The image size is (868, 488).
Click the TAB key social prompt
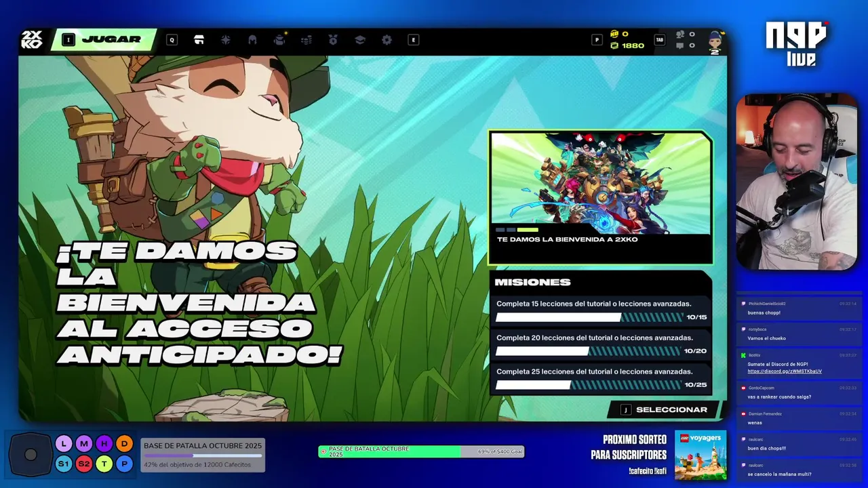[x=659, y=40]
